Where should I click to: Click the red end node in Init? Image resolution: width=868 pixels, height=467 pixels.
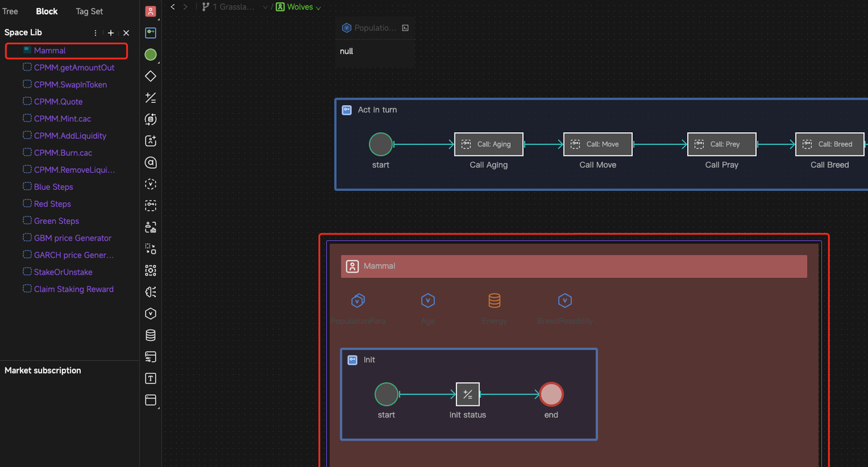pos(551,394)
